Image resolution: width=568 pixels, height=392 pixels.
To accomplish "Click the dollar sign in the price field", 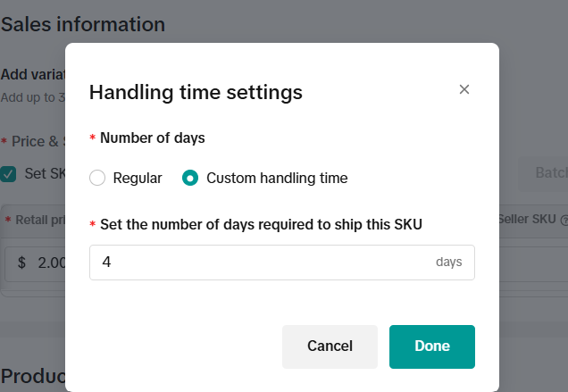I will tap(21, 263).
